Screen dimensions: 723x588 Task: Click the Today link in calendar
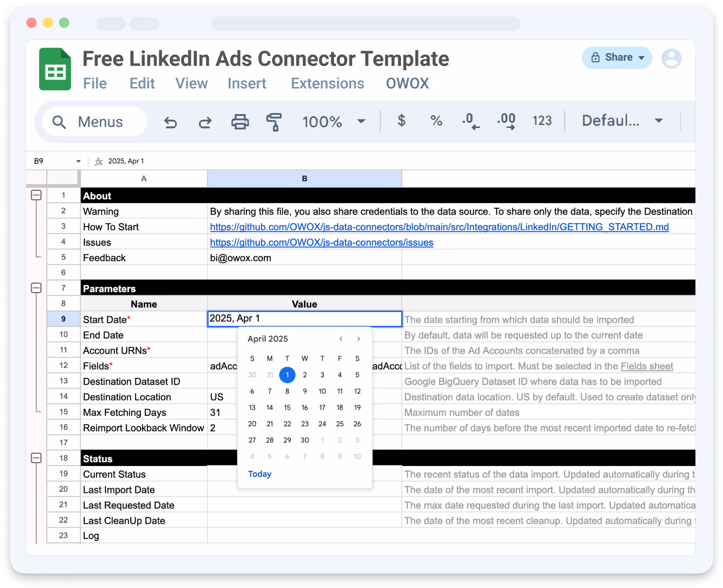pyautogui.click(x=259, y=474)
